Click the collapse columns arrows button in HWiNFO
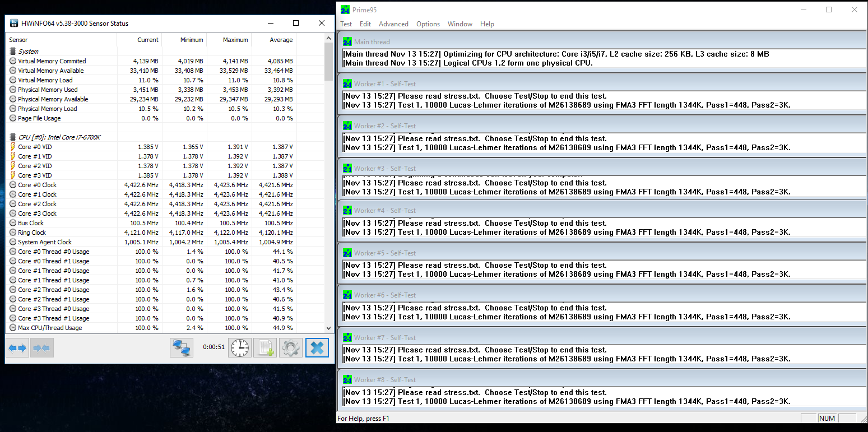 (x=42, y=348)
